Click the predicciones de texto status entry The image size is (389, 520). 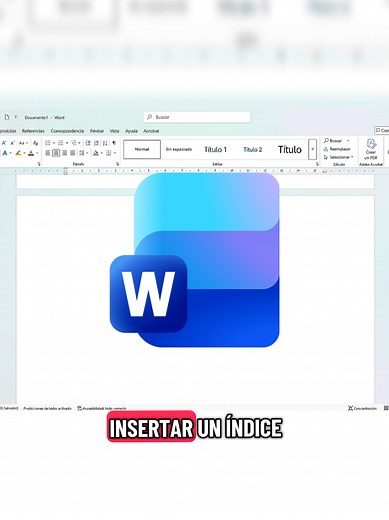pos(47,408)
